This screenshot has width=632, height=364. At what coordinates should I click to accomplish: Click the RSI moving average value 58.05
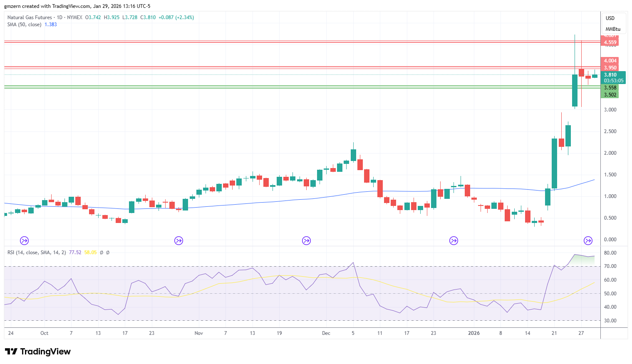[x=90, y=253]
